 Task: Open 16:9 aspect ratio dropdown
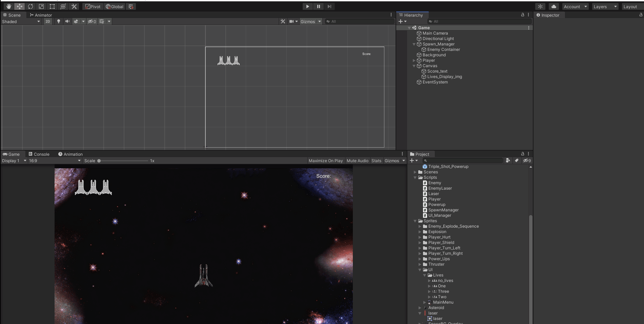pyautogui.click(x=55, y=160)
